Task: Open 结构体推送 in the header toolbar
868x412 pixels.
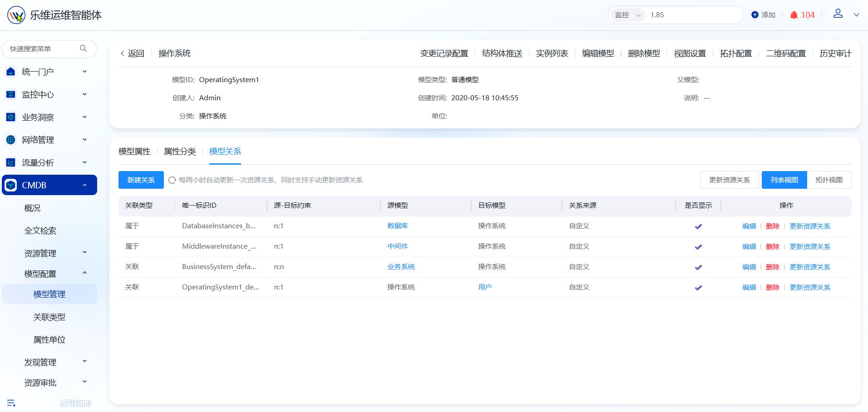Action: (x=502, y=54)
